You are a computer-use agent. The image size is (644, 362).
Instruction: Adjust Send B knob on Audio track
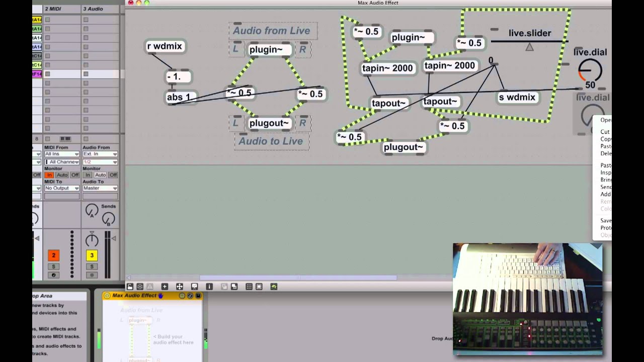click(x=109, y=219)
